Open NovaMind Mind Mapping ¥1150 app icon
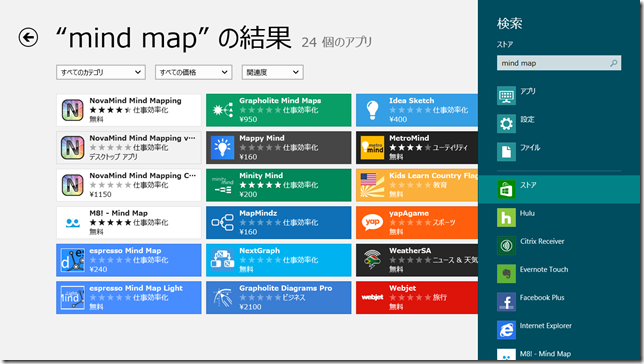 [73, 185]
